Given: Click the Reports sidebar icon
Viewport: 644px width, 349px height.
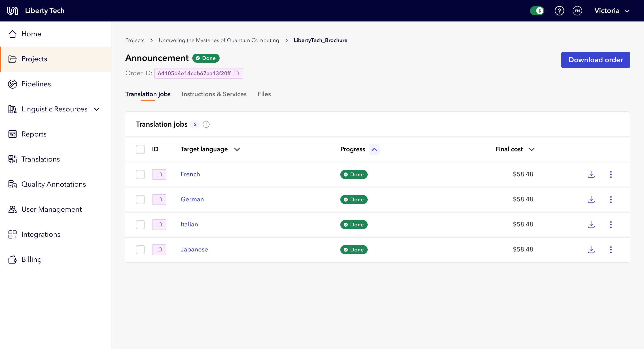Looking at the screenshot, I should pos(12,134).
